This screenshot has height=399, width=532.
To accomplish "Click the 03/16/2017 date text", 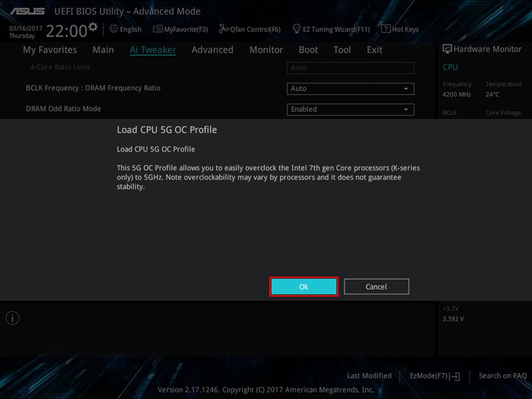I will (26, 29).
